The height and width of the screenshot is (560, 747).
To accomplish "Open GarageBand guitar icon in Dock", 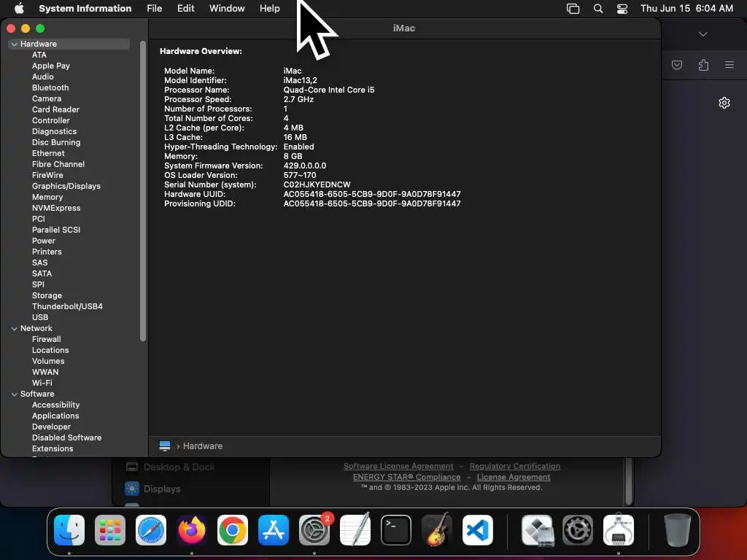I will pos(437,530).
